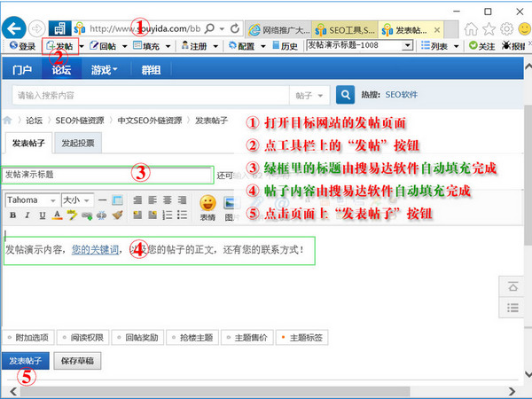
Task: Click the text highlight marker icon
Action: tap(72, 215)
